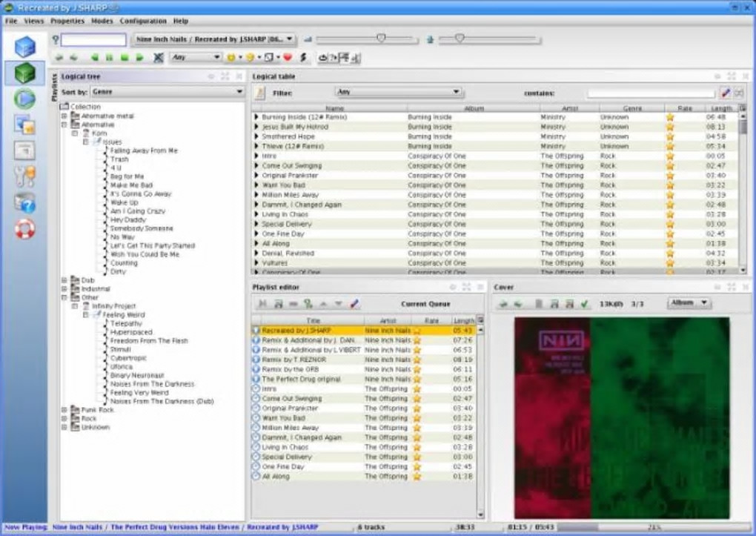This screenshot has height=536, width=756.
Task: Open the blue cube perspective in sidebar
Action: 24,46
